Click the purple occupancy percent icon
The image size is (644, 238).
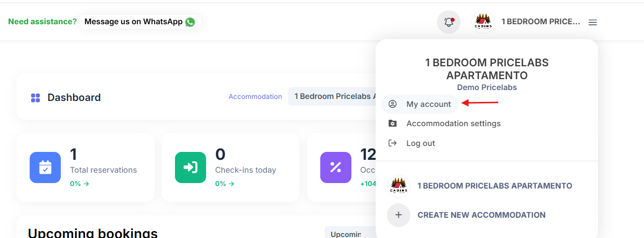point(336,167)
